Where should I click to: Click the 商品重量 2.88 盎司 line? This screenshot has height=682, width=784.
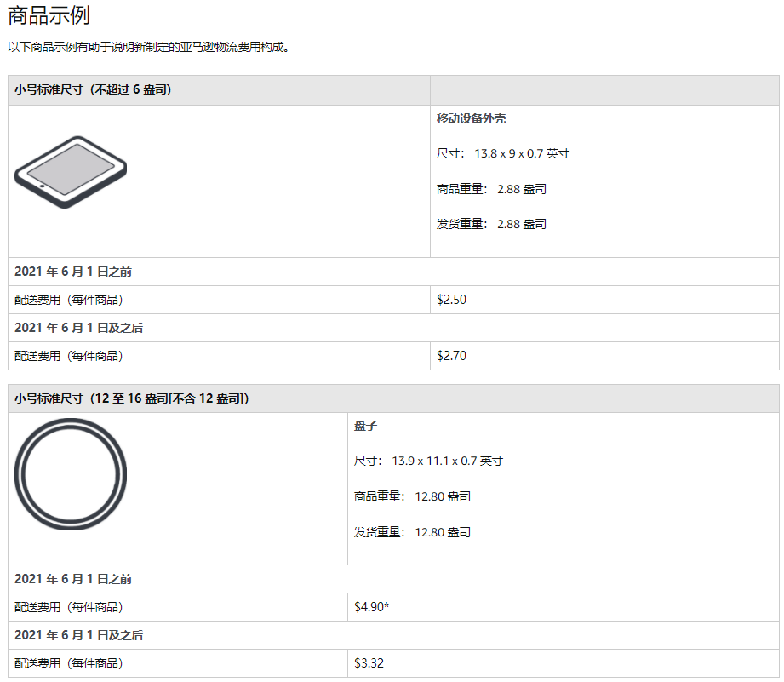pyautogui.click(x=491, y=189)
